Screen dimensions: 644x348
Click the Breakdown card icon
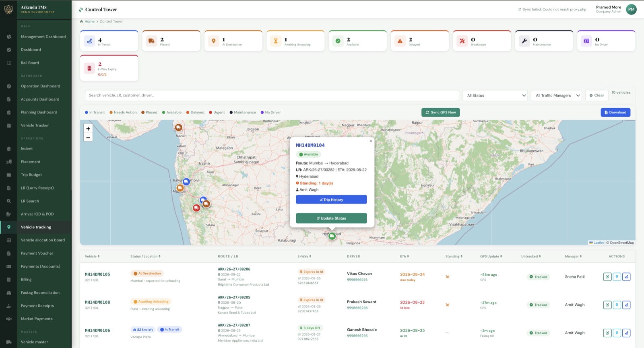pyautogui.click(x=462, y=41)
